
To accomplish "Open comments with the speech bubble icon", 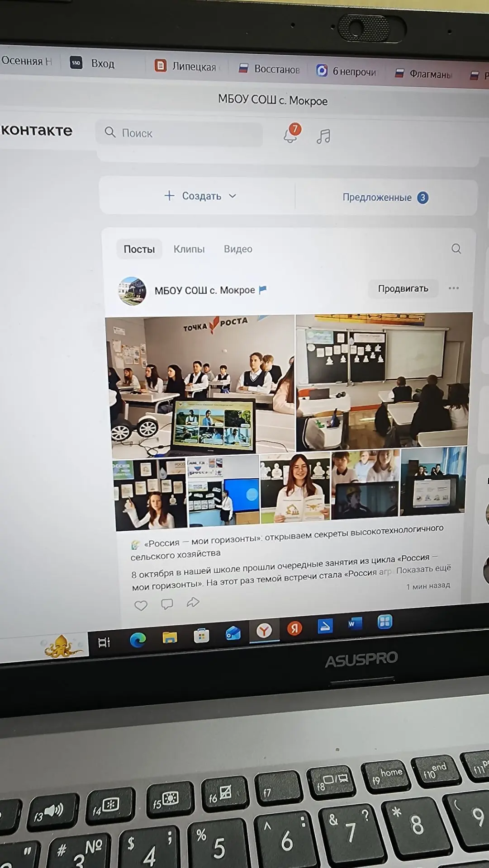I will (167, 604).
